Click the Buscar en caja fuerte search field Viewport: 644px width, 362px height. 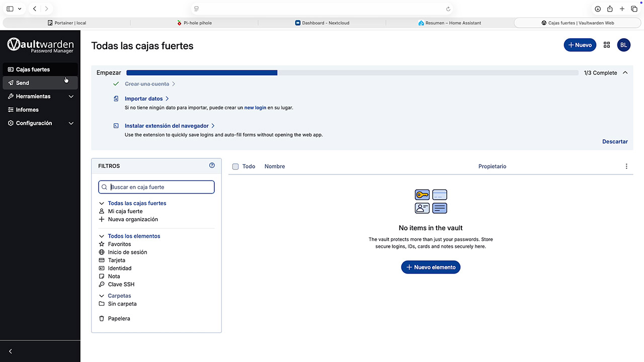(156, 187)
